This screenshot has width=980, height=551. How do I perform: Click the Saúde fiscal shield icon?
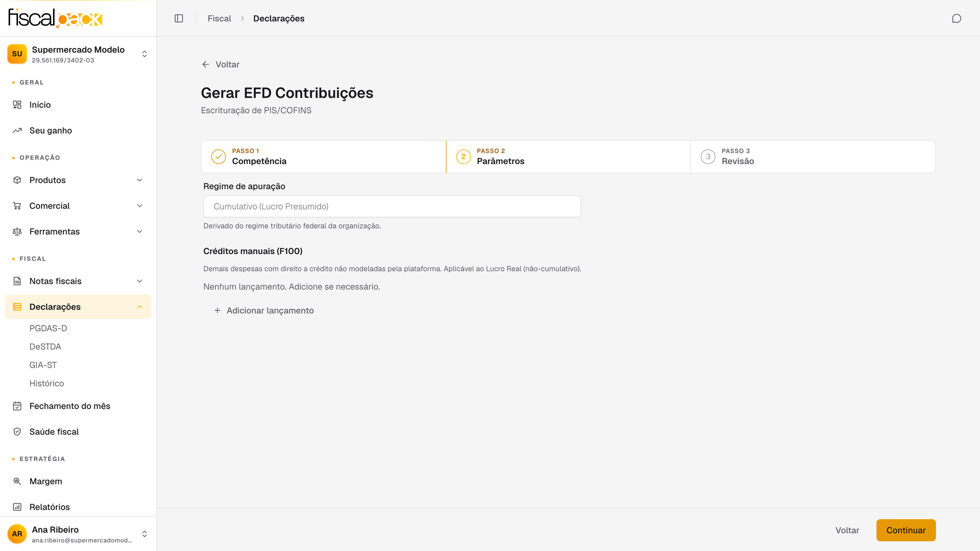[x=17, y=432]
